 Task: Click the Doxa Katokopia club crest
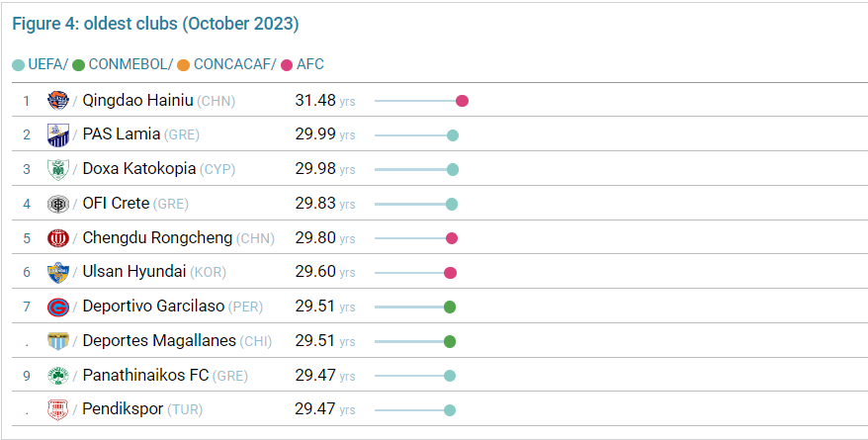(57, 169)
